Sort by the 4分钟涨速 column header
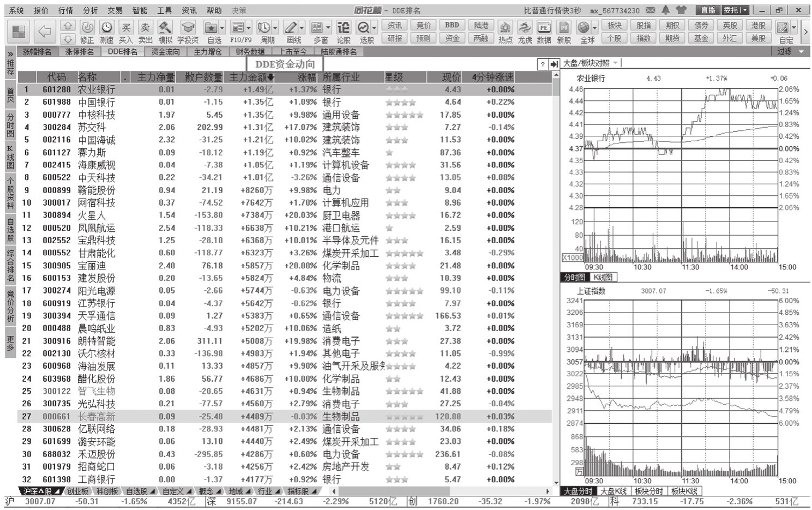 (x=493, y=77)
